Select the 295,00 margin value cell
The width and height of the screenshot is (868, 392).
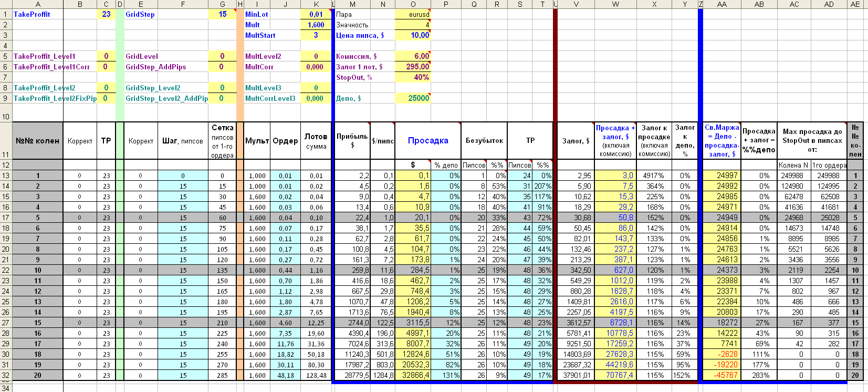coord(413,67)
